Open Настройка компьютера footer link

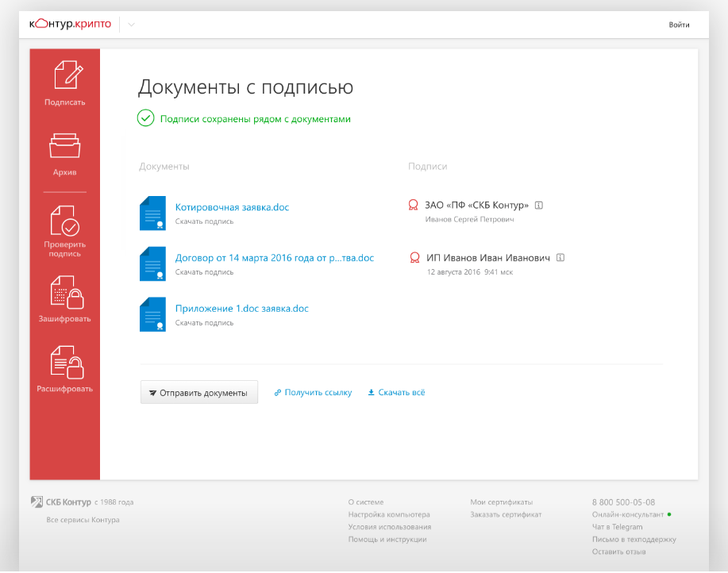(389, 514)
